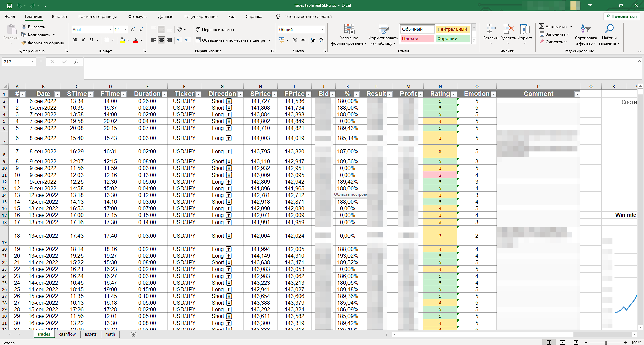Image resolution: width=644 pixels, height=345 pixels.
Task: Open text orientation options
Action: click(x=181, y=30)
